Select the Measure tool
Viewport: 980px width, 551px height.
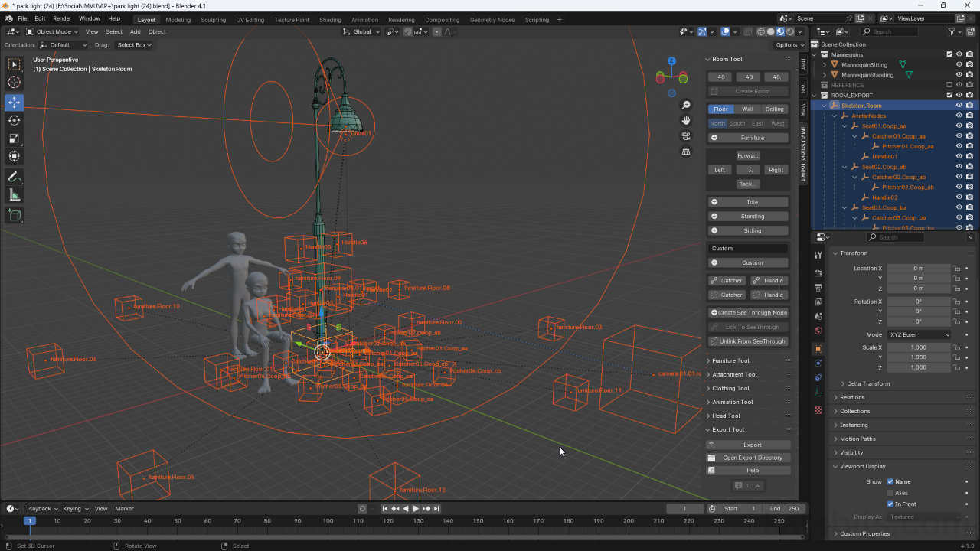point(15,195)
